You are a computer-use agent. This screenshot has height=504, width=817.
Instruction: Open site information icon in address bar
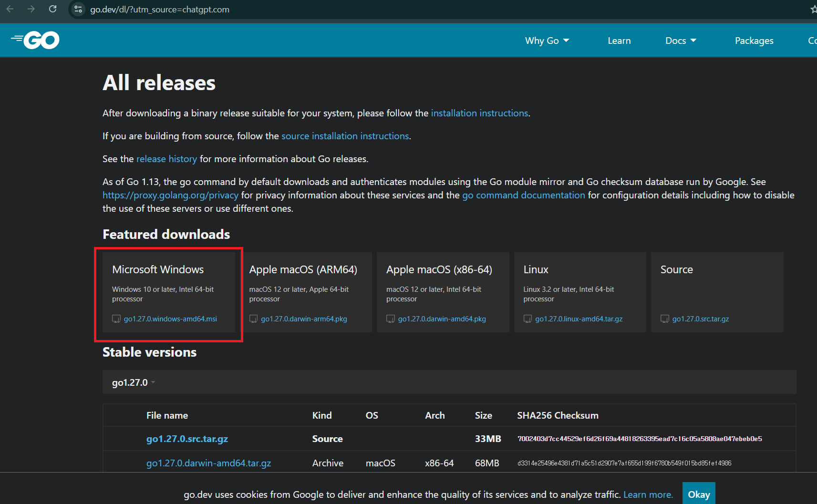click(x=79, y=9)
